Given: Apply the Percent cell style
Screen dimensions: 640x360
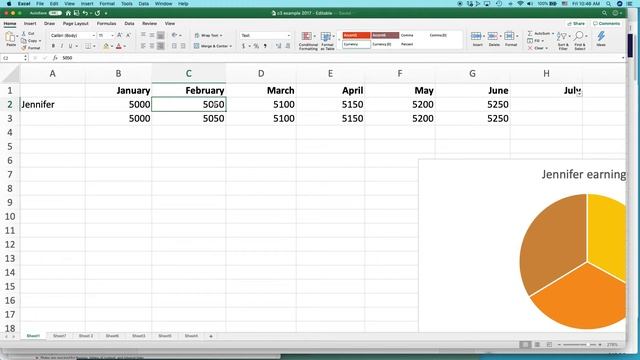Looking at the screenshot, I should click(x=407, y=44).
